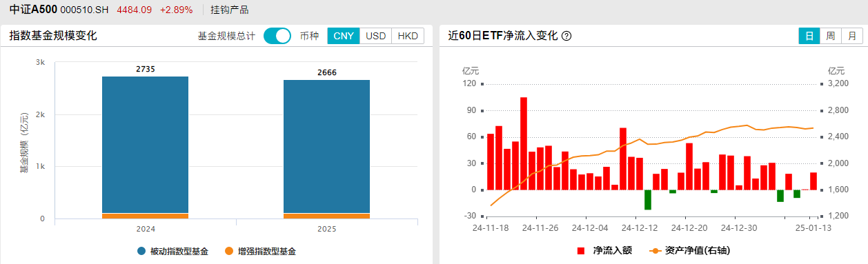Switch to the 周 weekly period tab

[x=831, y=36]
